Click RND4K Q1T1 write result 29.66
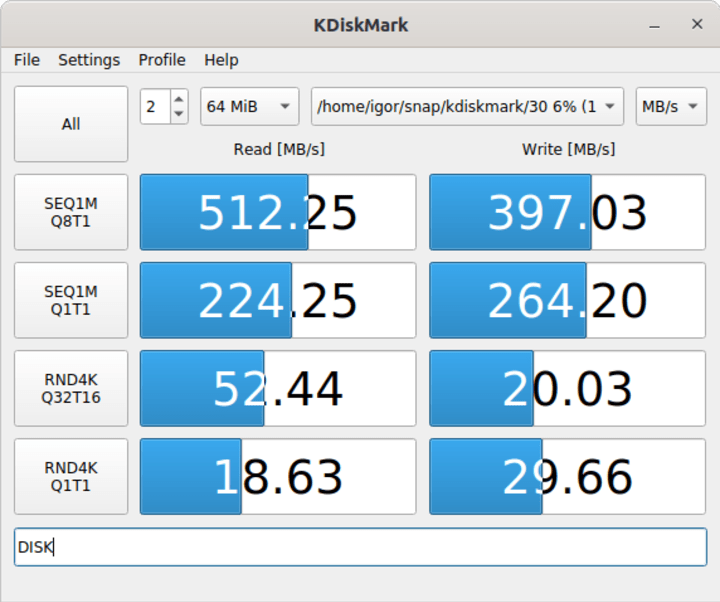This screenshot has height=602, width=720. pyautogui.click(x=568, y=477)
